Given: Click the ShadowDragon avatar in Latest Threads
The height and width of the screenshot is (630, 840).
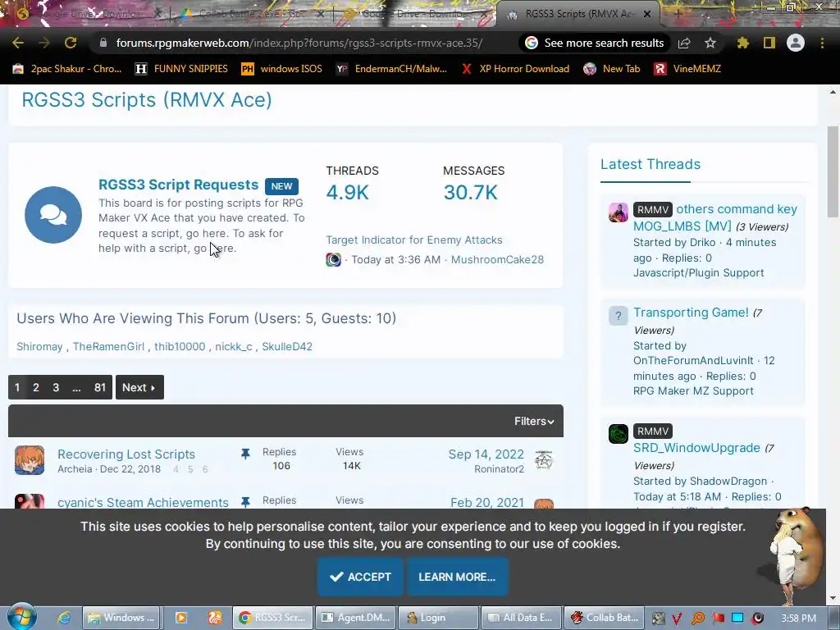Looking at the screenshot, I should [x=619, y=434].
